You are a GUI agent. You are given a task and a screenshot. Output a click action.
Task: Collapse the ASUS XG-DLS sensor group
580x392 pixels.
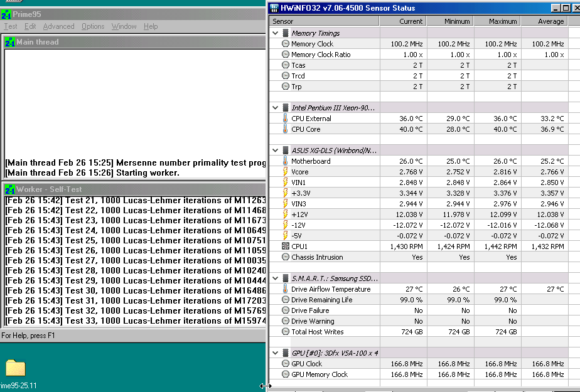pyautogui.click(x=275, y=151)
